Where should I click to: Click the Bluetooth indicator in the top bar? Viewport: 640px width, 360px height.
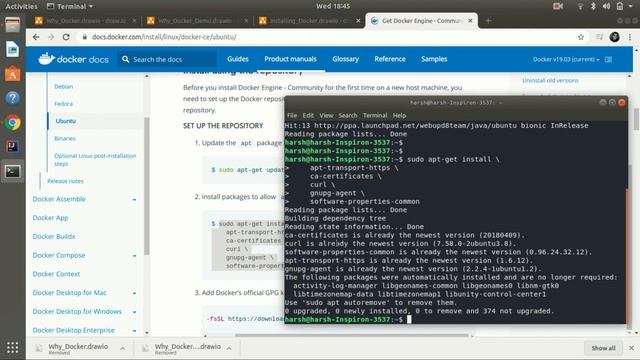coord(593,6)
